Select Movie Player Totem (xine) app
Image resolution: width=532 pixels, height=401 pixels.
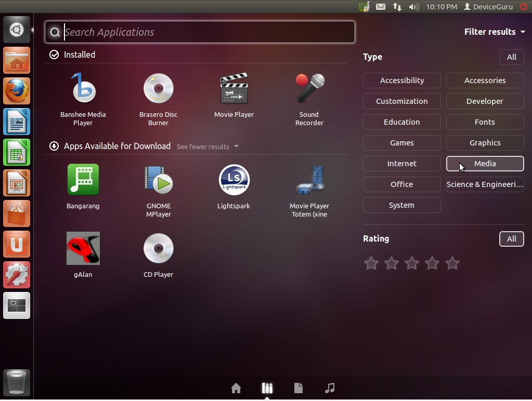click(x=309, y=191)
